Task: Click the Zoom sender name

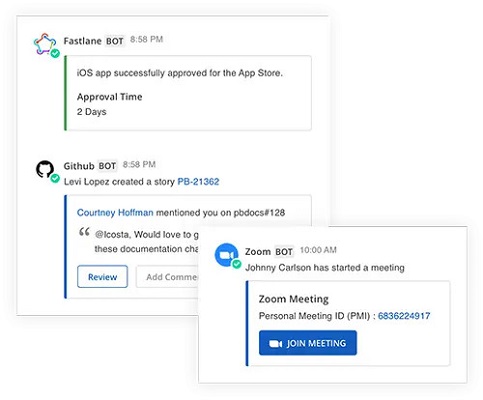Action: (x=258, y=252)
